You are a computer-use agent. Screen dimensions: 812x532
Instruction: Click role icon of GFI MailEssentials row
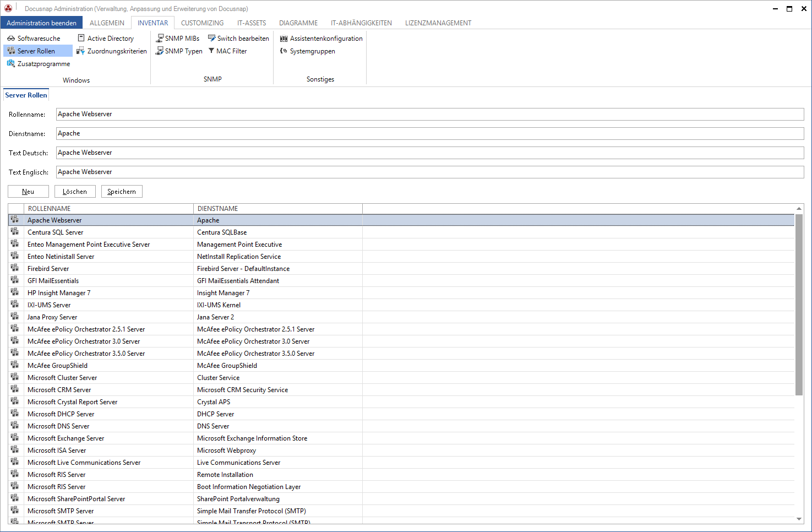(x=15, y=280)
